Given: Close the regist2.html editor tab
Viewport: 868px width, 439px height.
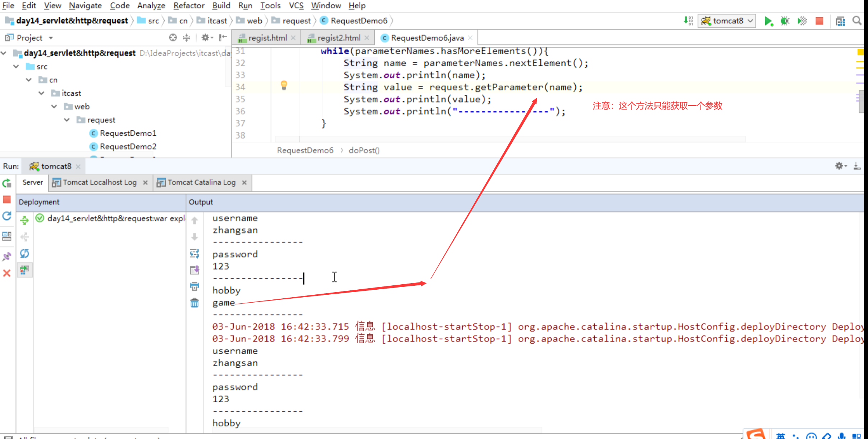Looking at the screenshot, I should click(x=367, y=38).
